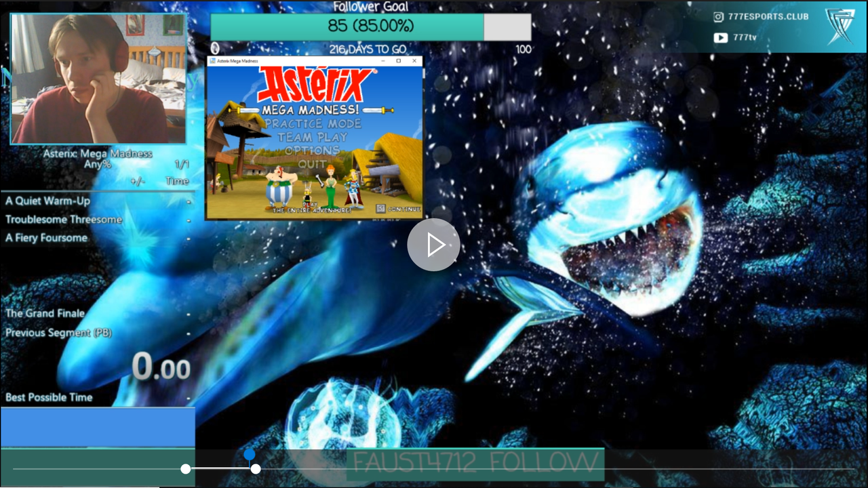The image size is (868, 488).
Task: Click the goal maximum value 100
Action: pos(524,49)
